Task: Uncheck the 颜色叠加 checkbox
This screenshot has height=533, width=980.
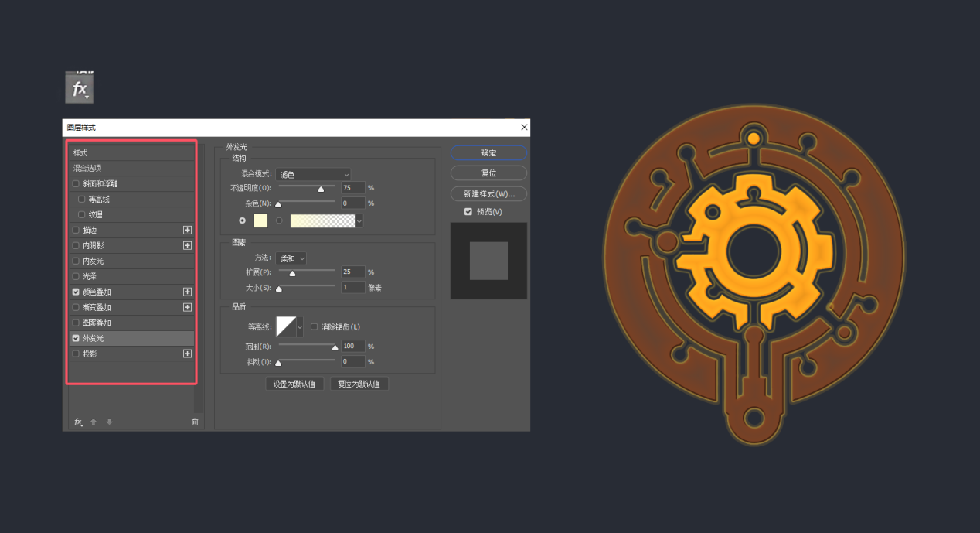Action: click(76, 292)
